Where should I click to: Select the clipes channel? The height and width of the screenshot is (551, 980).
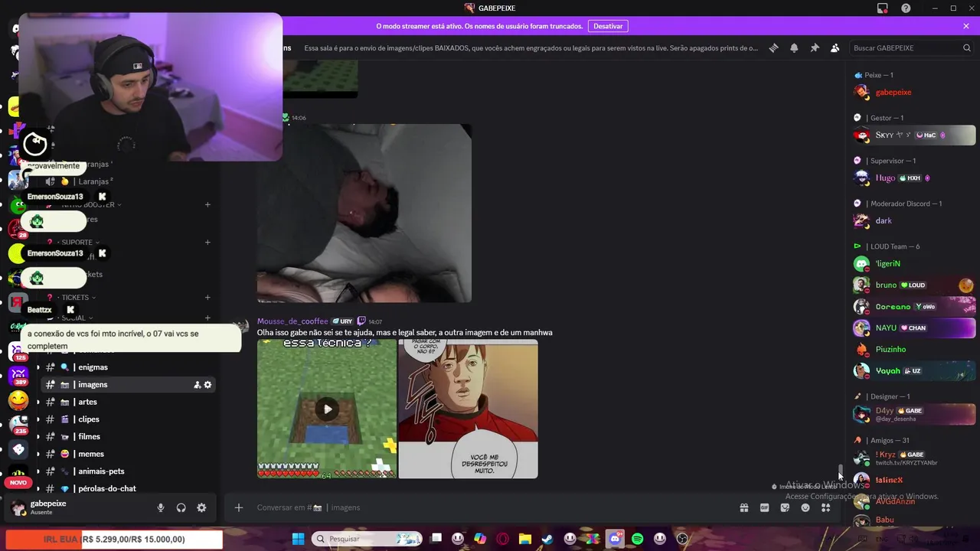pos(129,419)
